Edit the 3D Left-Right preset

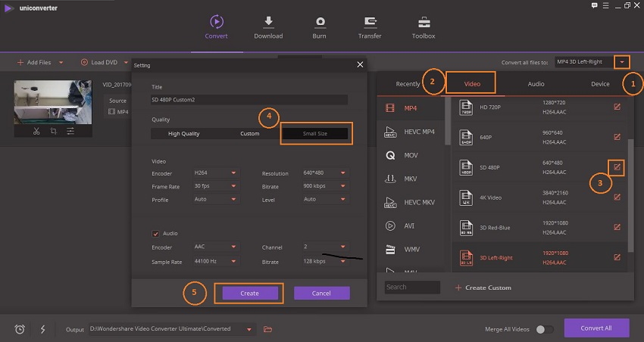point(617,257)
